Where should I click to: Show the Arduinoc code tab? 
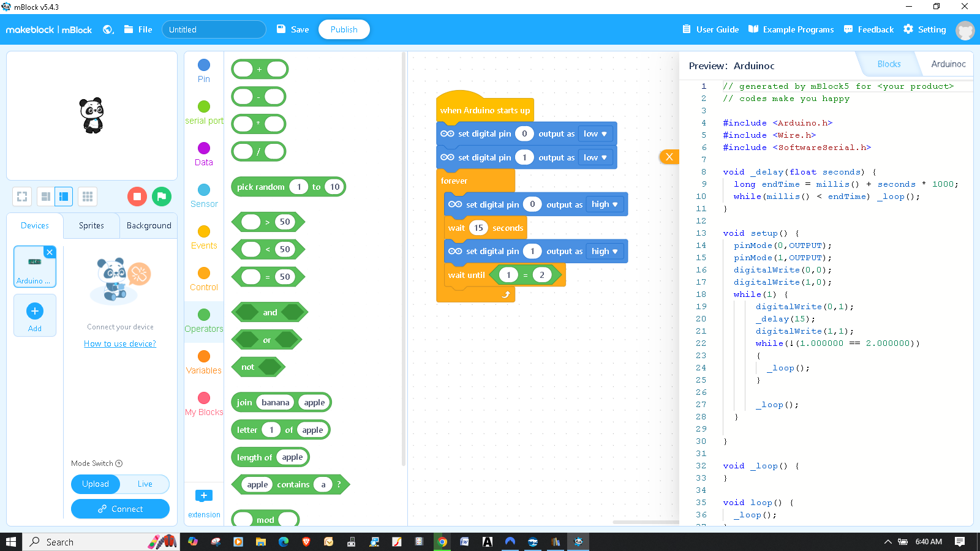pos(948,64)
